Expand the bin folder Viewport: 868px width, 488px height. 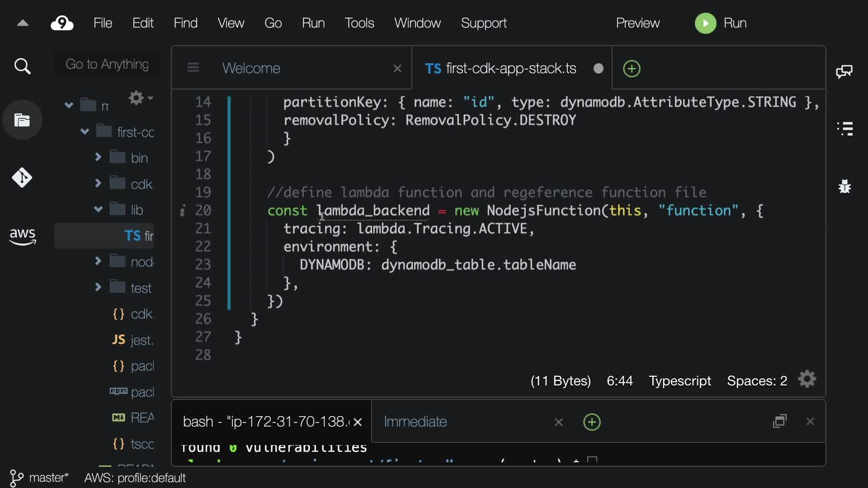[98, 157]
